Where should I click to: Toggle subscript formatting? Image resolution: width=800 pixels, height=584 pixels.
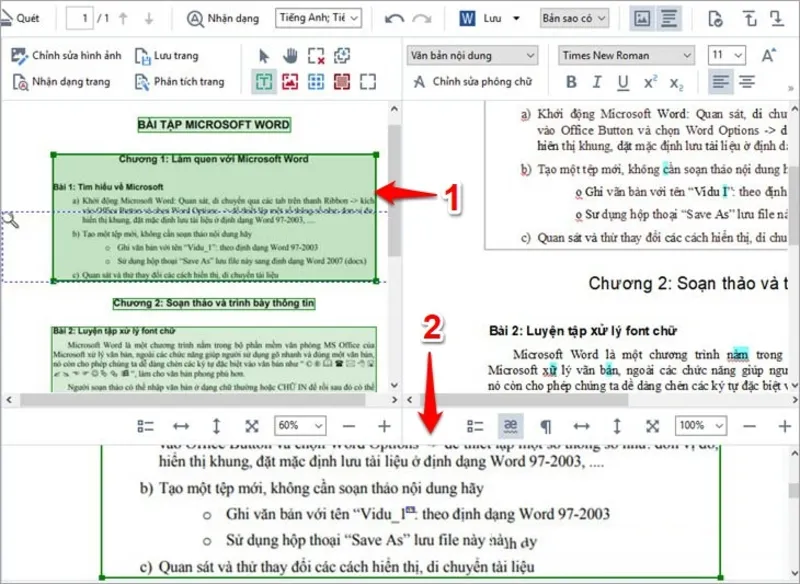[x=676, y=83]
